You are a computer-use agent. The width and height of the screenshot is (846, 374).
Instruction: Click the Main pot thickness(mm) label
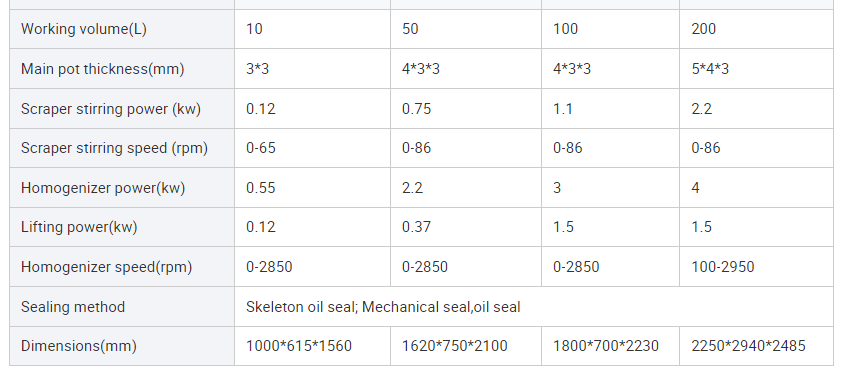coord(103,69)
